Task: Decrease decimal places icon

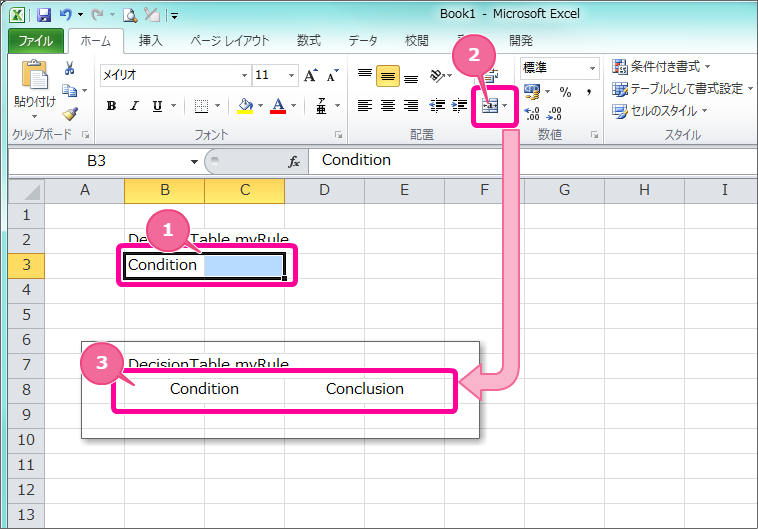Action: [554, 114]
